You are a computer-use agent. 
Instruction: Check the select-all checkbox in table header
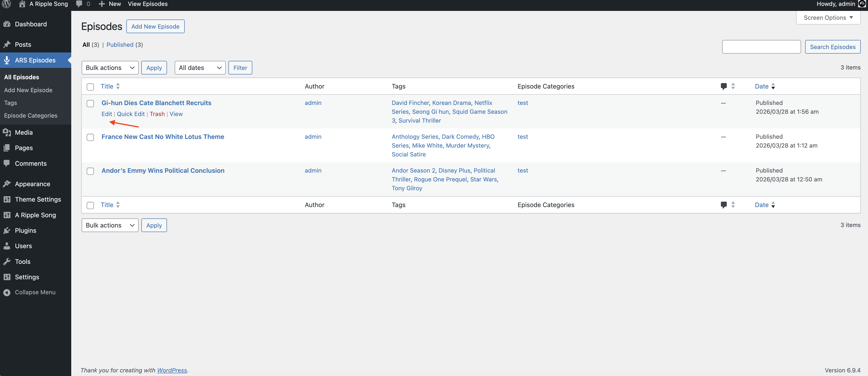(x=90, y=87)
